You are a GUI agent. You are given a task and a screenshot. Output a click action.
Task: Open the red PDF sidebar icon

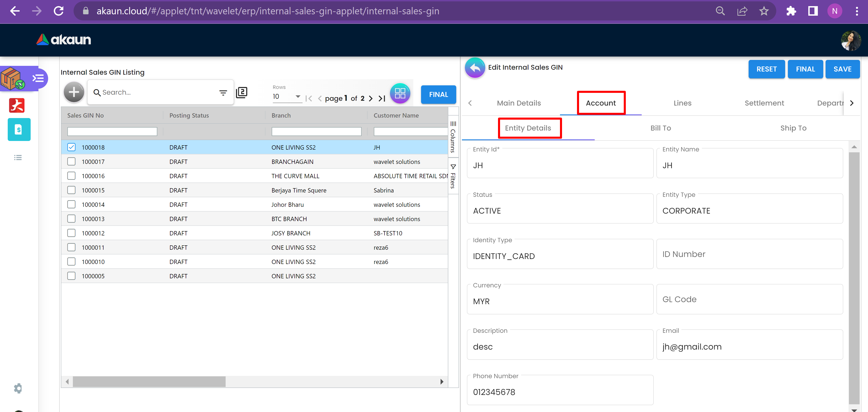point(17,106)
